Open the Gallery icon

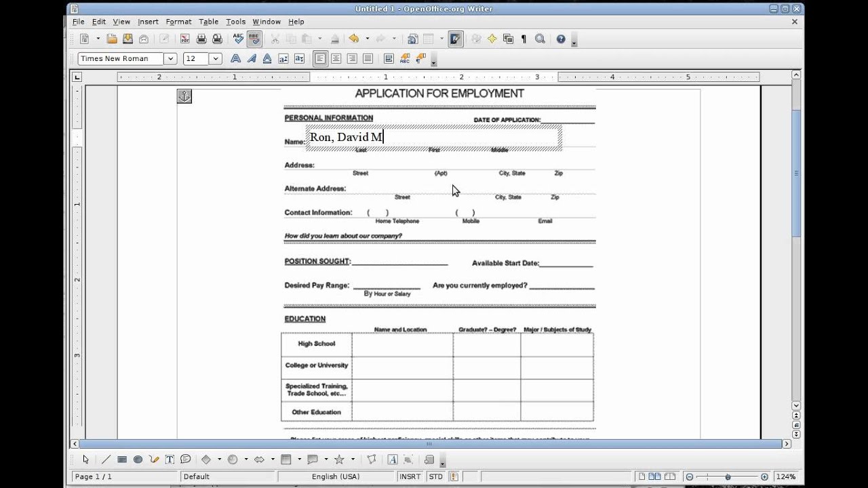coord(508,39)
